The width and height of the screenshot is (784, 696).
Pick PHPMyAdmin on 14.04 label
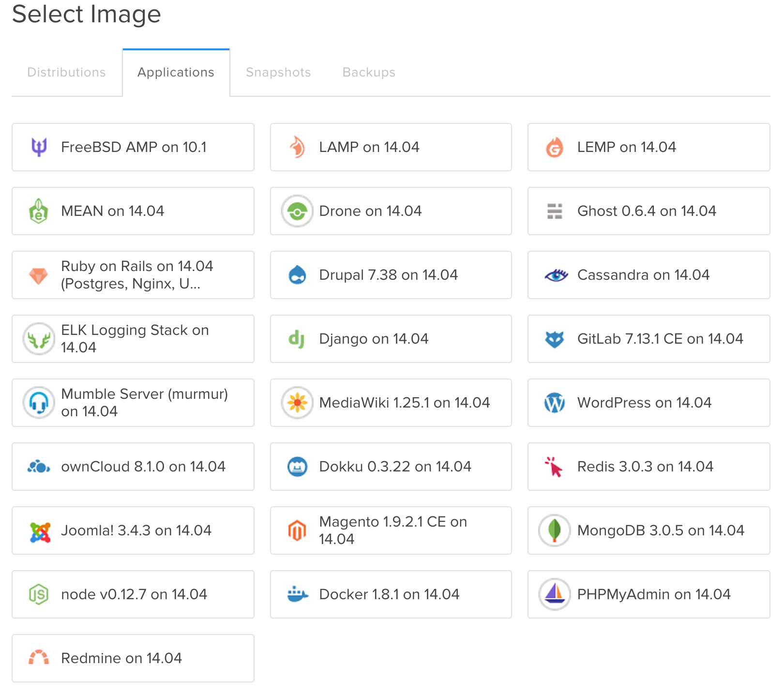coord(654,594)
